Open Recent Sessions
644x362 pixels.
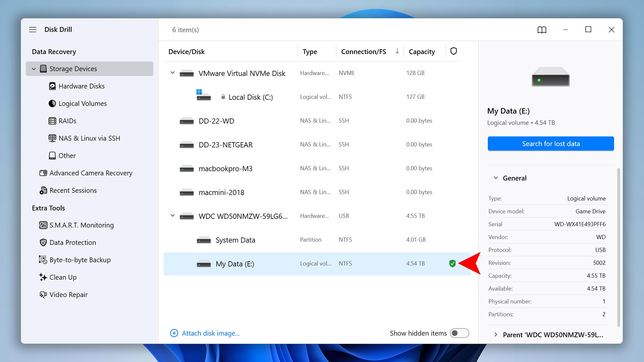pyautogui.click(x=73, y=190)
